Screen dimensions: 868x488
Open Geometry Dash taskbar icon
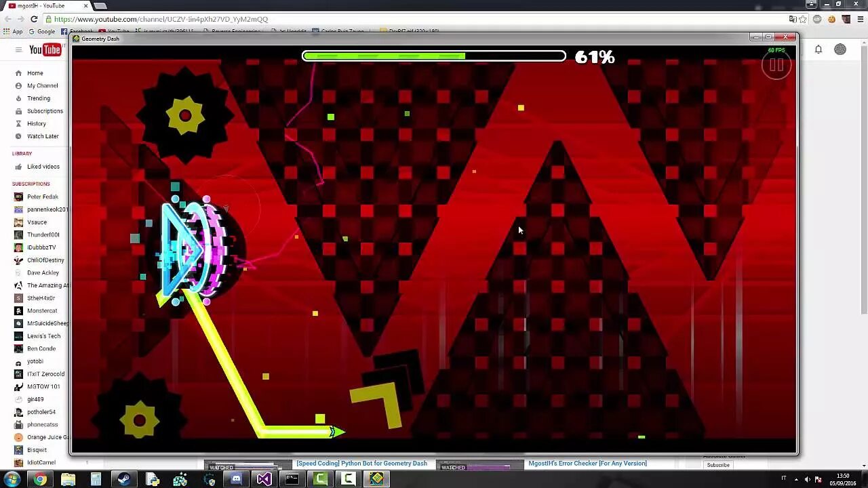click(x=376, y=479)
